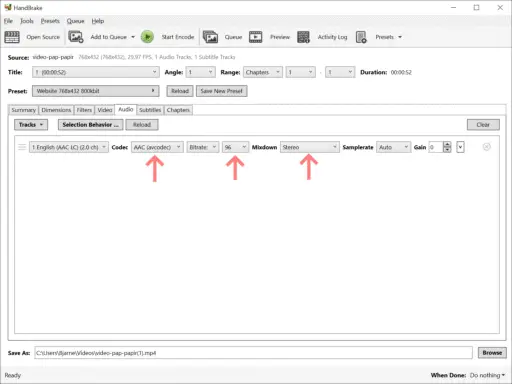The width and height of the screenshot is (512, 384).
Task: Click the Selection Behavior button
Action: click(x=90, y=125)
